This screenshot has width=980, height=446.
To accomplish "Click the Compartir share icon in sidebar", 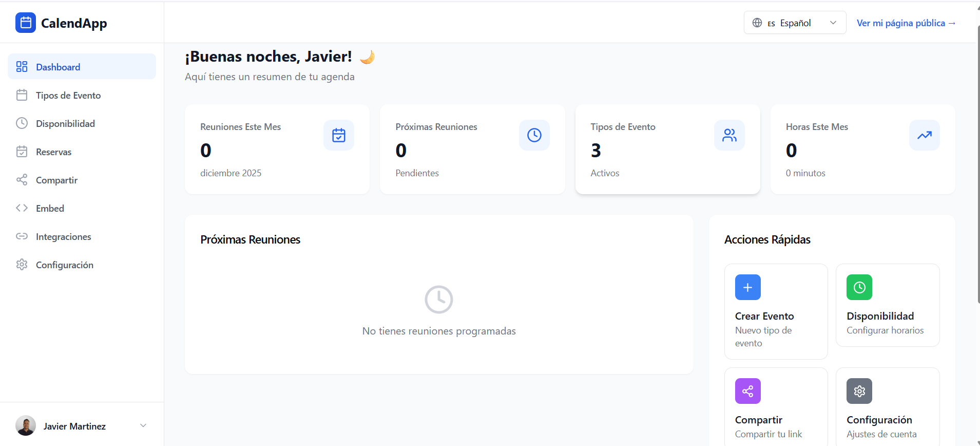I will (x=22, y=180).
